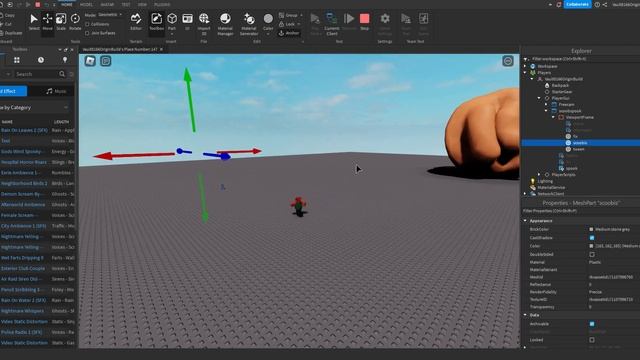
Task: Click BrickColor swatch Medium stone grey
Action: click(x=591, y=229)
